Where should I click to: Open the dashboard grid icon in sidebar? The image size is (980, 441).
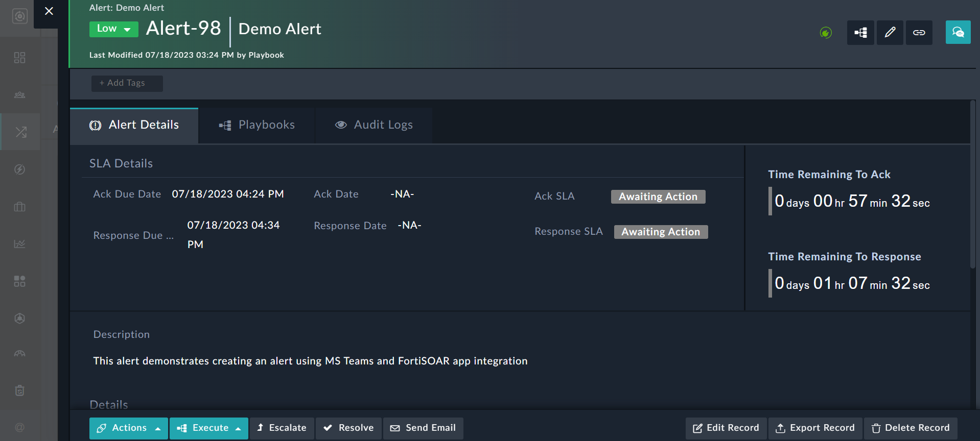point(19,58)
